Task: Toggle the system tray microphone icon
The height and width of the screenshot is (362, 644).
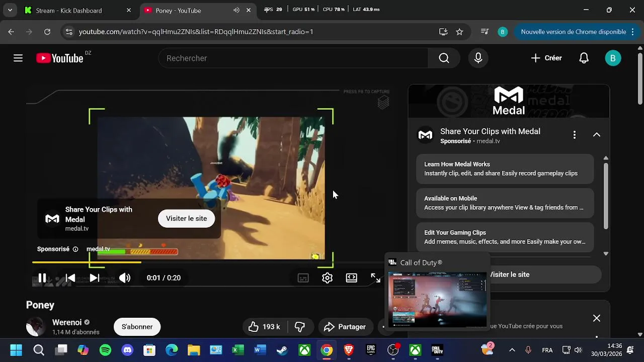Action: coord(528,350)
